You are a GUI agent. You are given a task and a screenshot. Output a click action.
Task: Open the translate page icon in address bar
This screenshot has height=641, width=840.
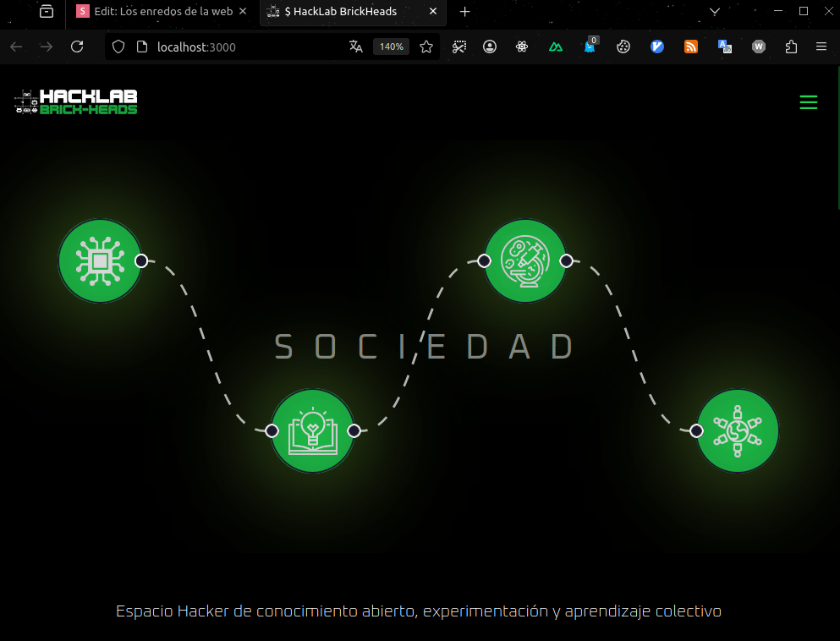[356, 47]
